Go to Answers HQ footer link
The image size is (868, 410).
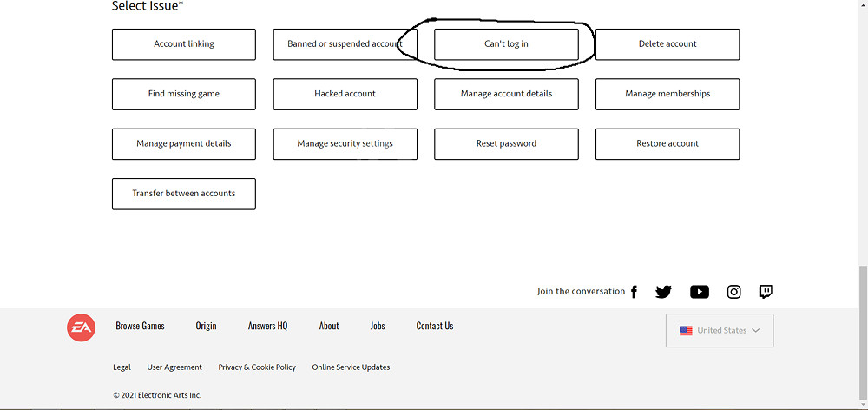[x=267, y=327]
